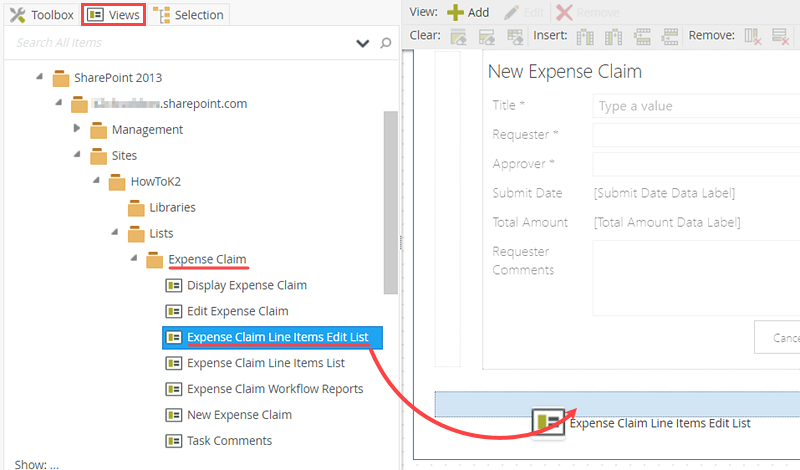The width and height of the screenshot is (800, 470).
Task: Click the search magnifier icon
Action: click(386, 43)
